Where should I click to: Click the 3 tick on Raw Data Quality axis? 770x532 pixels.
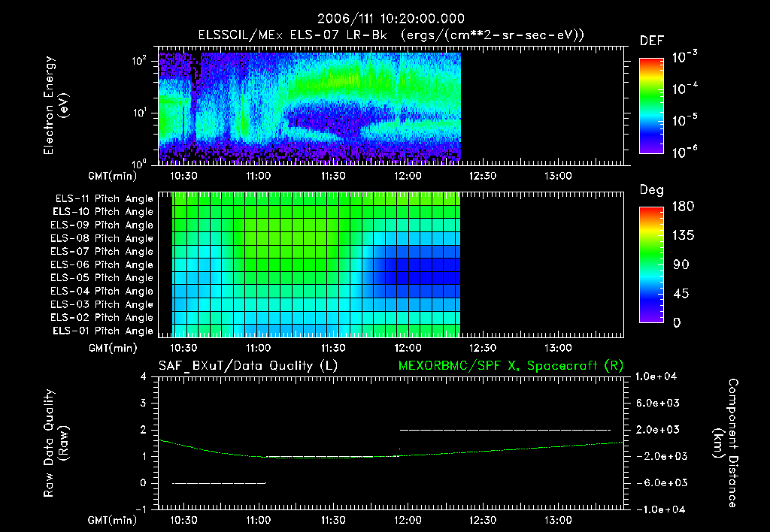click(144, 403)
